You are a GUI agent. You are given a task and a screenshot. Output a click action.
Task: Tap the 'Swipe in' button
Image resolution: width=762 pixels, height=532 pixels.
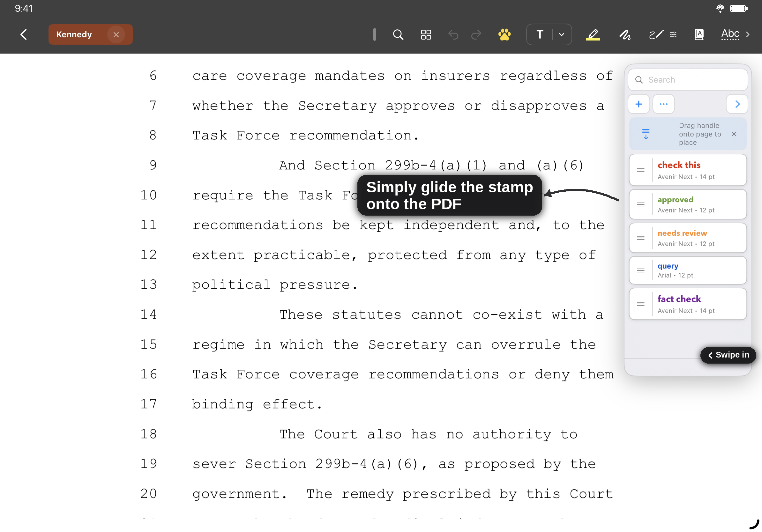coord(728,355)
